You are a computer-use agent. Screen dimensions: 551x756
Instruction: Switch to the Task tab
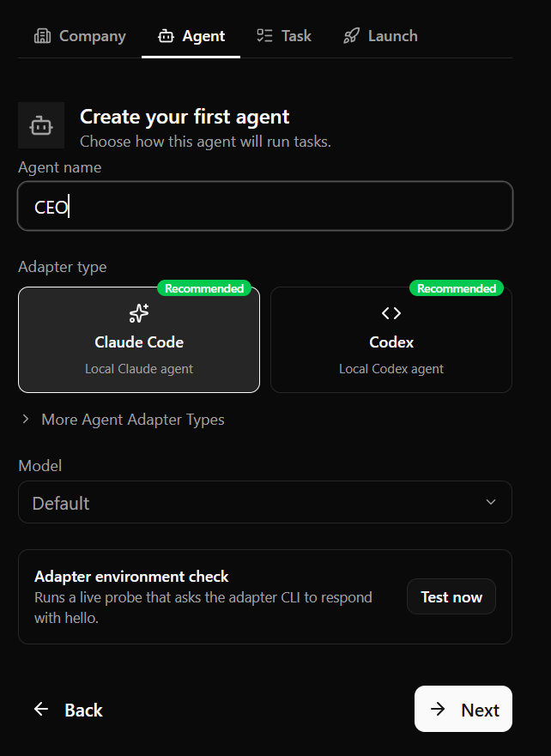[x=284, y=36]
